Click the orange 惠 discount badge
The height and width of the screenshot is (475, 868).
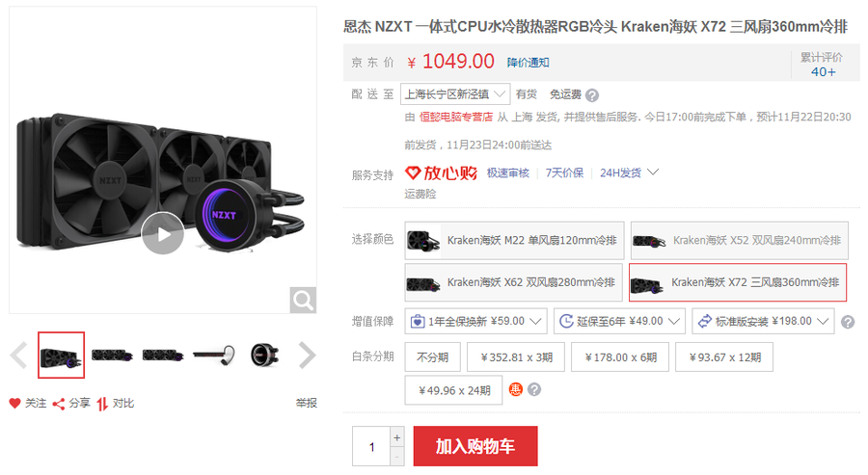(x=515, y=390)
